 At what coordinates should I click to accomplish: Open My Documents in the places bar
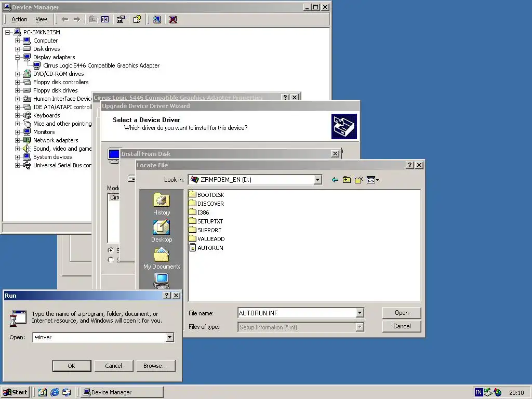(162, 259)
